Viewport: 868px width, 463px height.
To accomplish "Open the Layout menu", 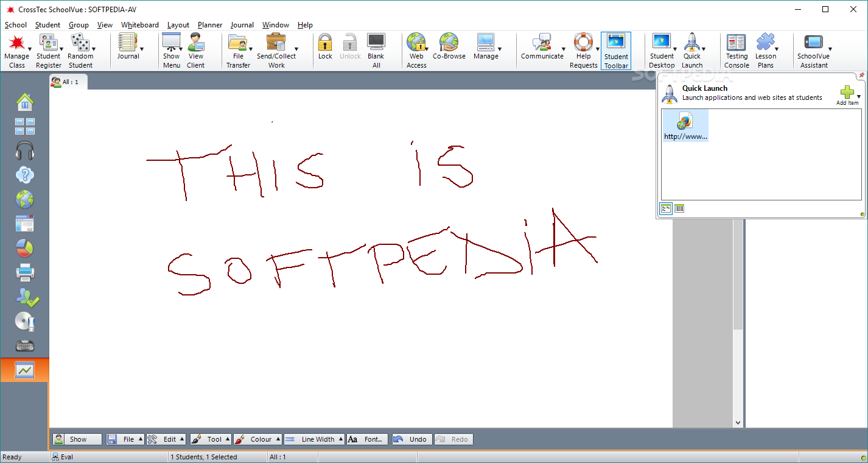I will [178, 25].
